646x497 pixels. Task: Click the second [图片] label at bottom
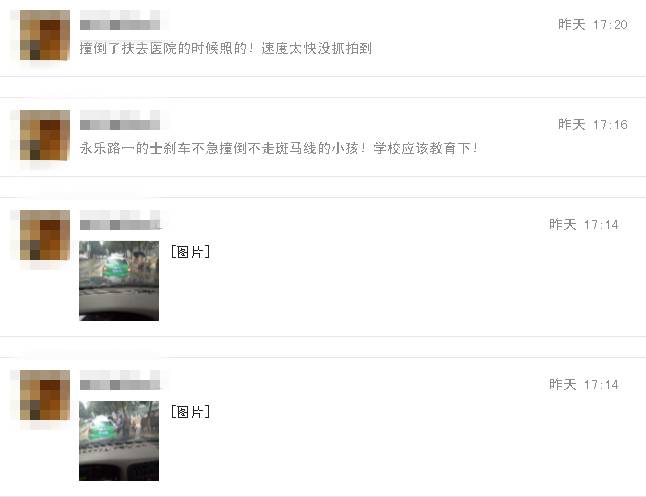[x=190, y=411]
